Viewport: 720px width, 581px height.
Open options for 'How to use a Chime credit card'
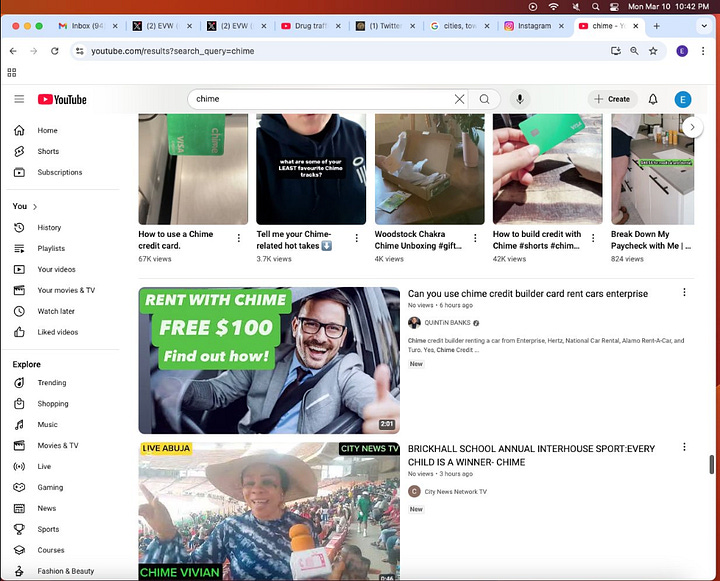pyautogui.click(x=238, y=238)
